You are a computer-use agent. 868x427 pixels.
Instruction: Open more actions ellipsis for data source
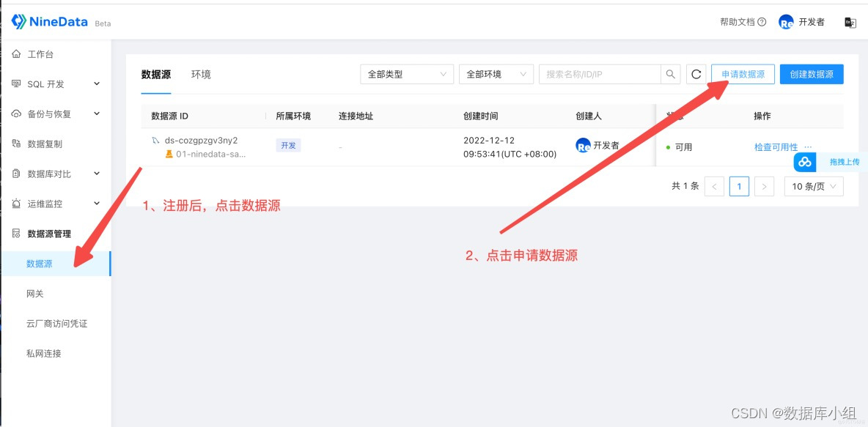pyautogui.click(x=808, y=147)
